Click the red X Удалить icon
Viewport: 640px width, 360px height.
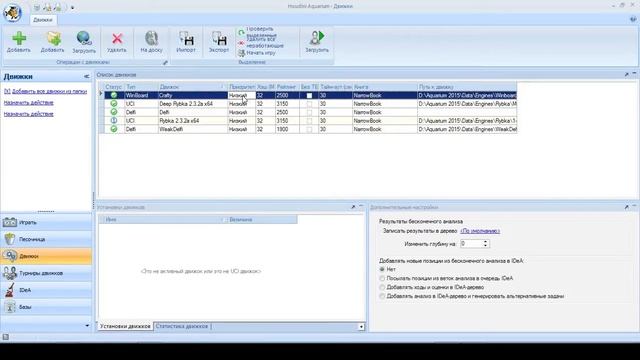tap(117, 38)
